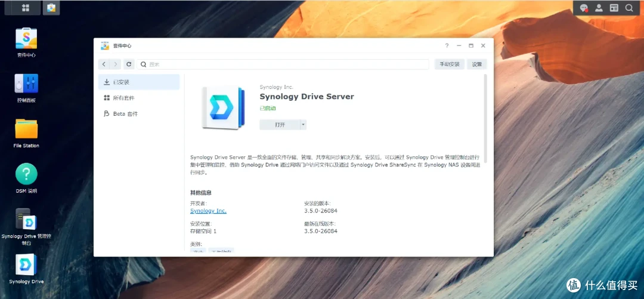Open Package Center help question mark

coord(447,45)
